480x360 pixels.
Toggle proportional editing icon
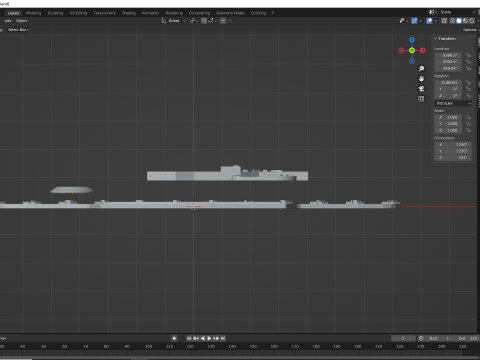click(223, 21)
